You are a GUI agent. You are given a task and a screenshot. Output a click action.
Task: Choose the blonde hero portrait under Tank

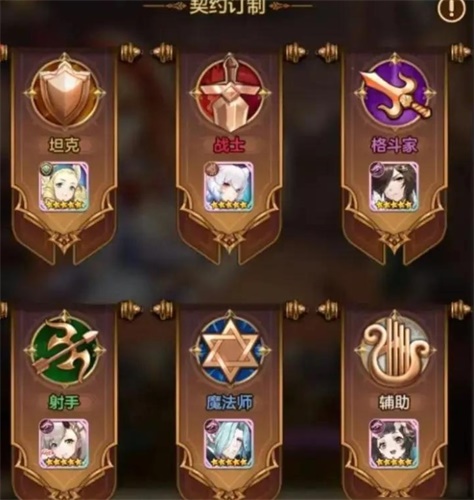point(64,186)
